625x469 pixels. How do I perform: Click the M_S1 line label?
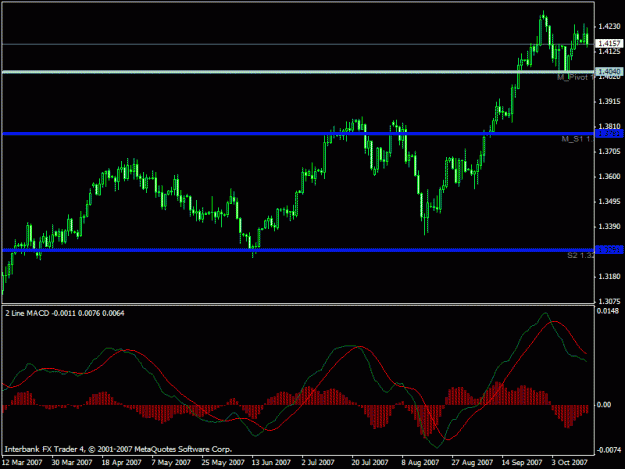578,139
